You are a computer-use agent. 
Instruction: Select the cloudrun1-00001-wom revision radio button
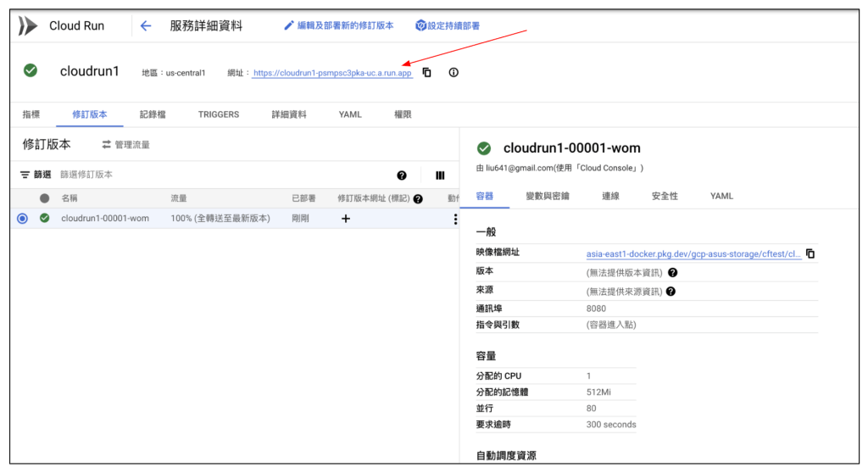click(22, 219)
